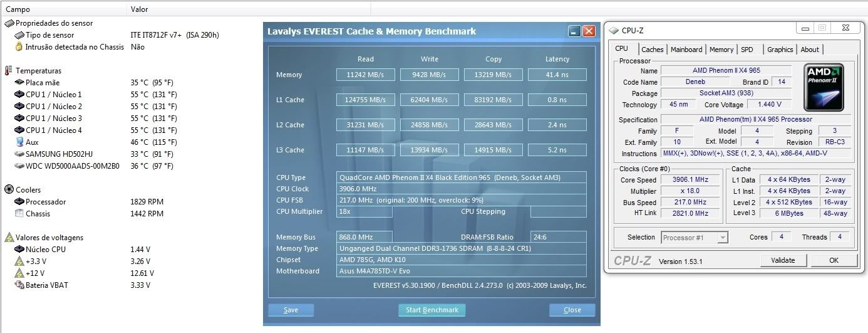Image resolution: width=868 pixels, height=333 pixels.
Task: Click the Placa mãe temperature icon
Action: point(19,83)
